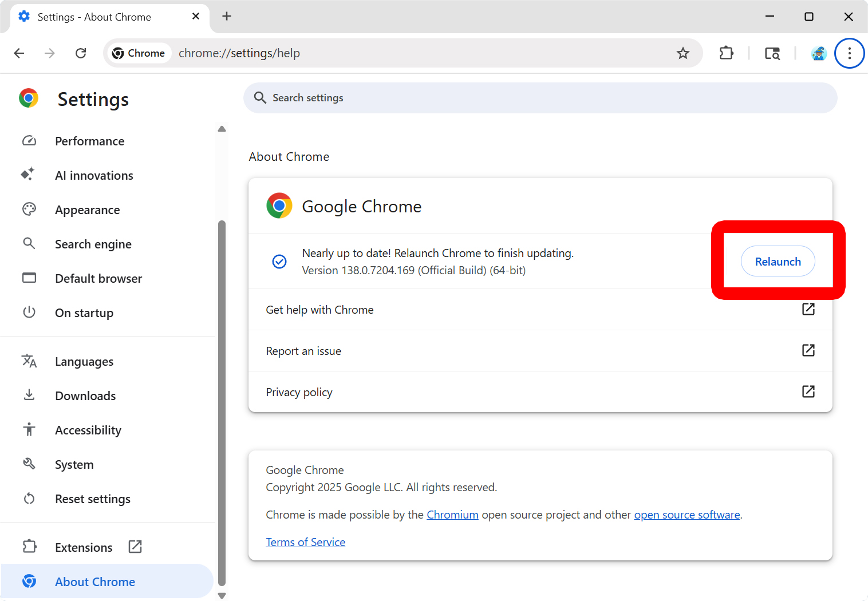
Task: Click the browser extensions puzzle icon
Action: point(726,53)
